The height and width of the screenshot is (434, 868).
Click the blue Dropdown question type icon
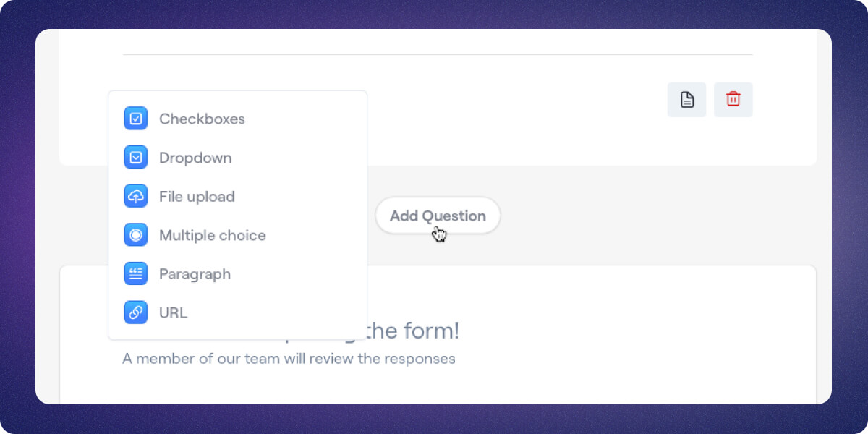(136, 158)
